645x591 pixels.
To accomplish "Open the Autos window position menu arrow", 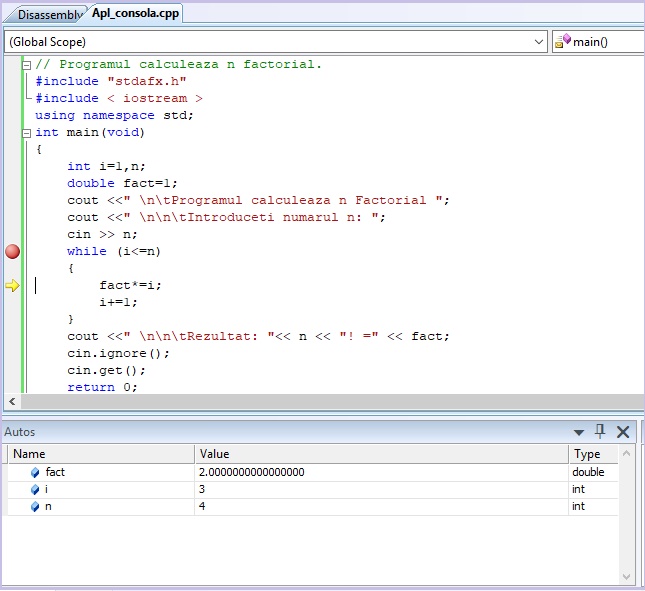I will pyautogui.click(x=579, y=432).
